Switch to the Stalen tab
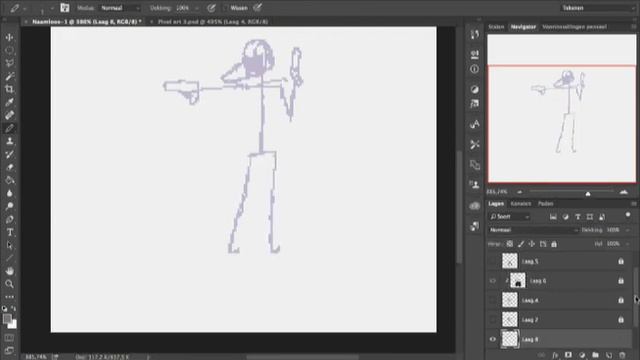This screenshot has width=640, height=360. click(496, 27)
